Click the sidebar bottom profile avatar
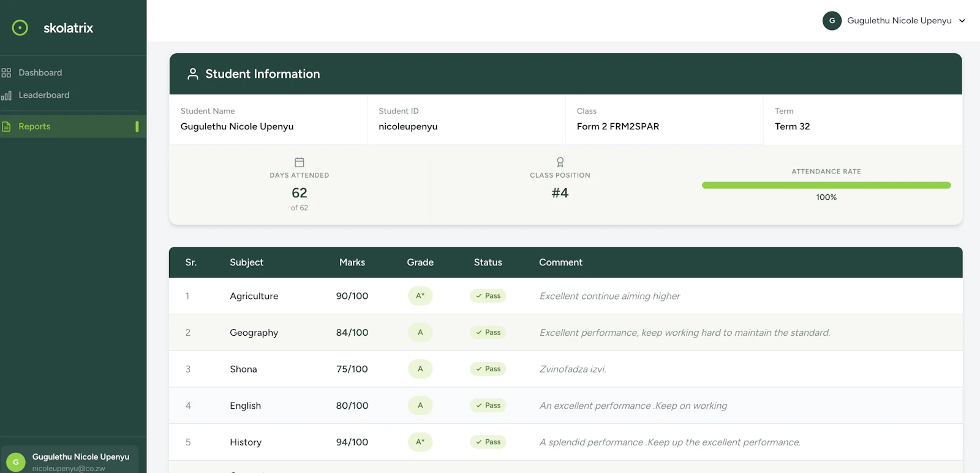 16,462
